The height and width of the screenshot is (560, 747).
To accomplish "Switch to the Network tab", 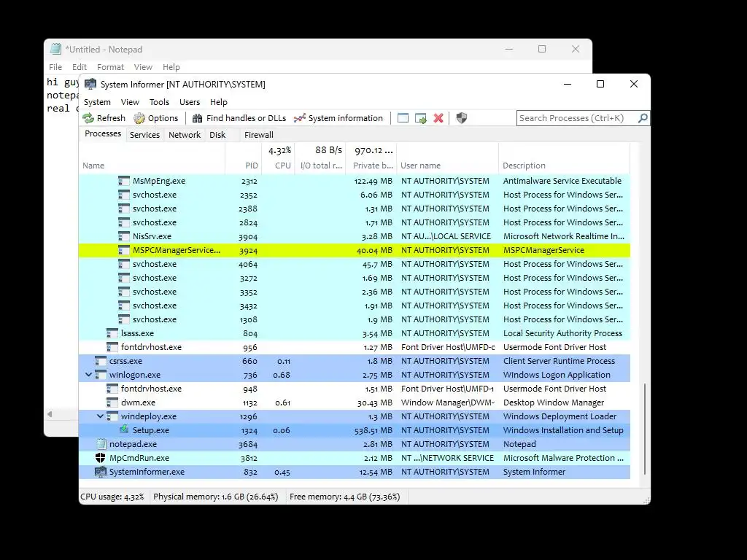I will (185, 135).
